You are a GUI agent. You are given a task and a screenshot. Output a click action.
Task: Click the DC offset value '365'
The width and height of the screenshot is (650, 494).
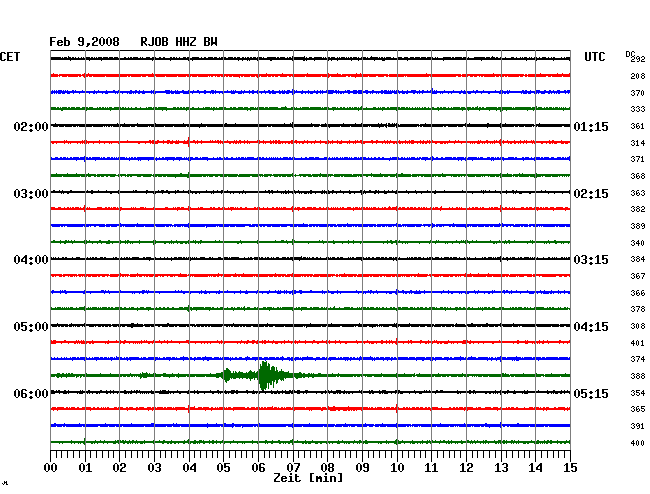[x=638, y=409]
